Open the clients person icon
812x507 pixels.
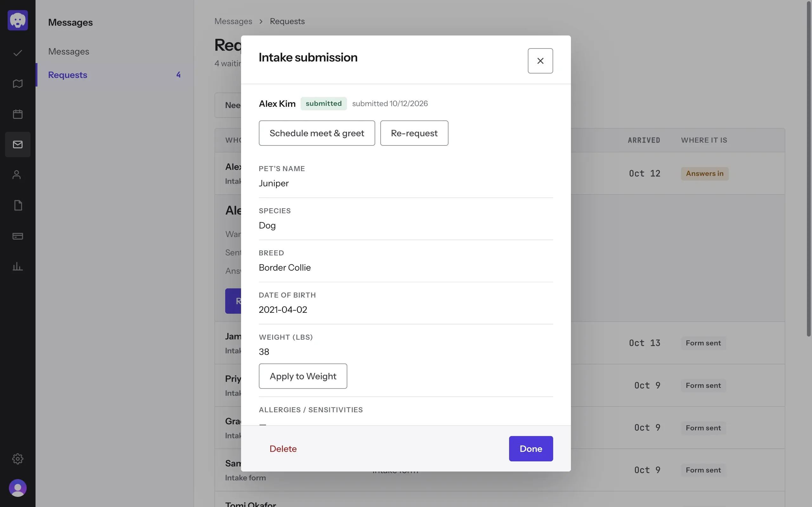(17, 175)
